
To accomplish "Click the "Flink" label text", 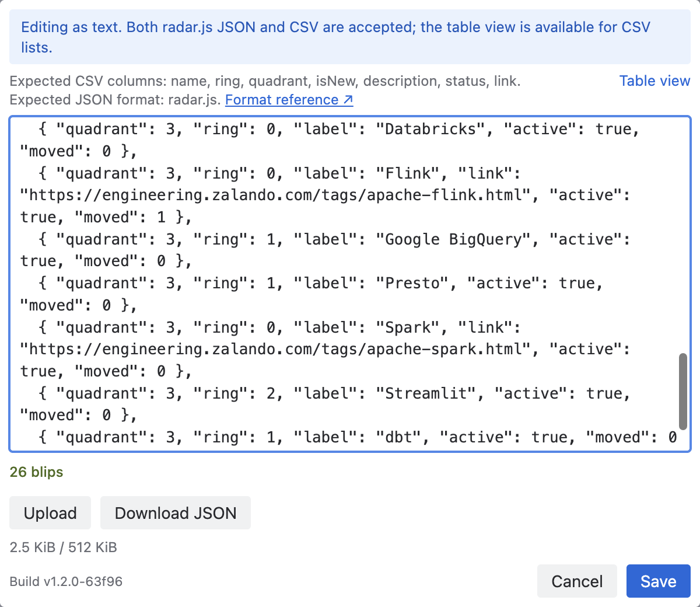I will (408, 173).
